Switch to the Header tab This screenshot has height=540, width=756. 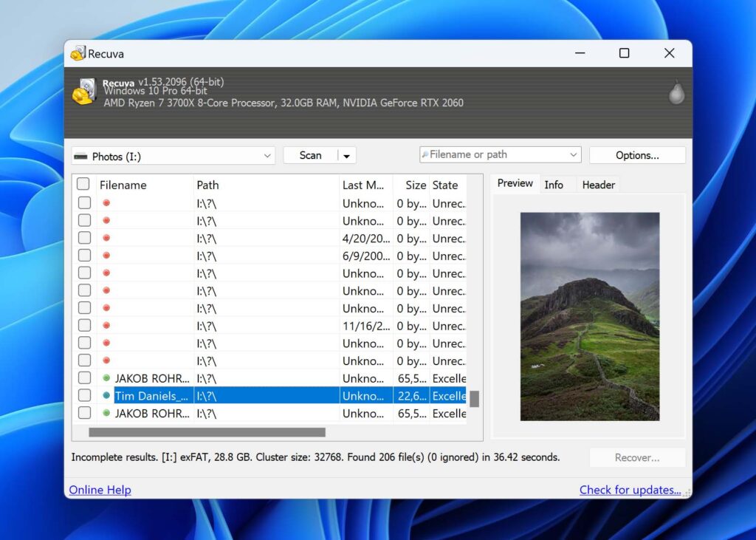598,184
